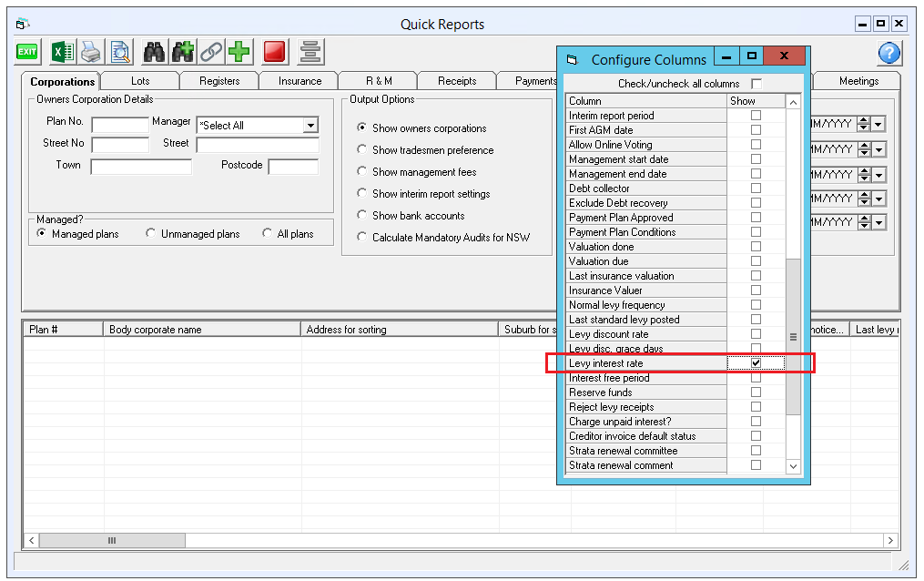924x581 pixels.
Task: Open the Registers tab
Action: (219, 81)
